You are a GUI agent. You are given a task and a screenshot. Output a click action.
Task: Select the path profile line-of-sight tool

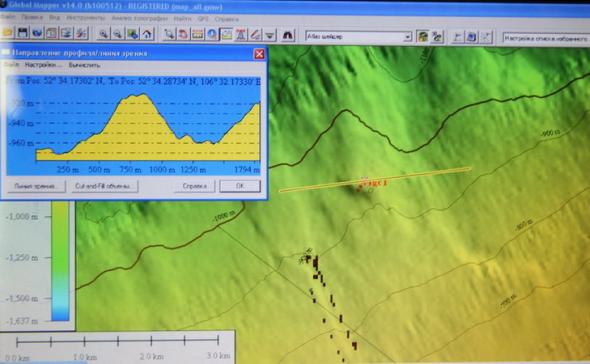(227, 35)
